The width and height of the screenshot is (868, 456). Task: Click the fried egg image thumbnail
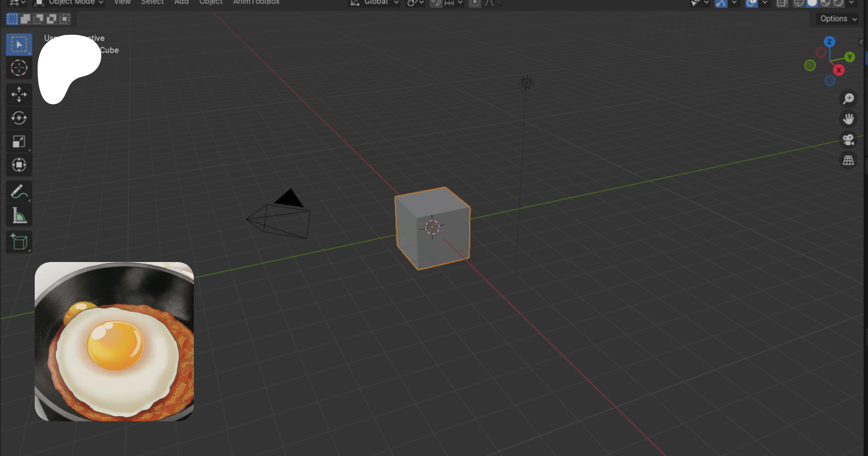(114, 342)
